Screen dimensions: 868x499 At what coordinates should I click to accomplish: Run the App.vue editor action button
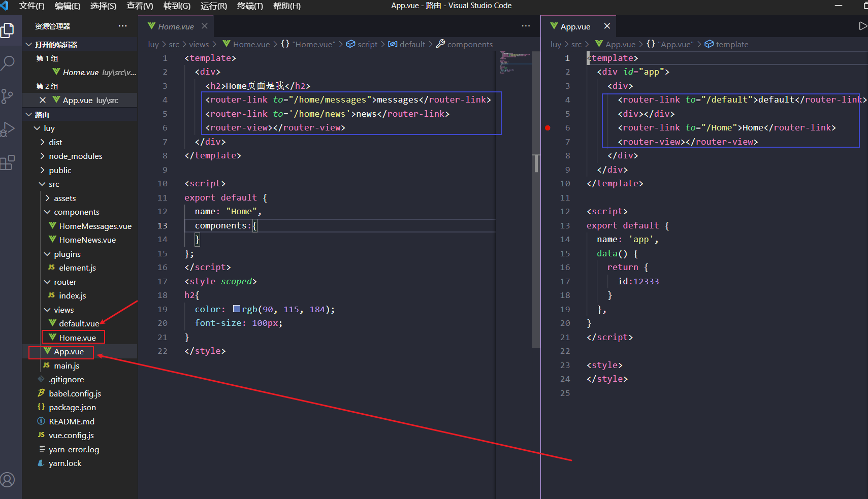[x=862, y=26]
